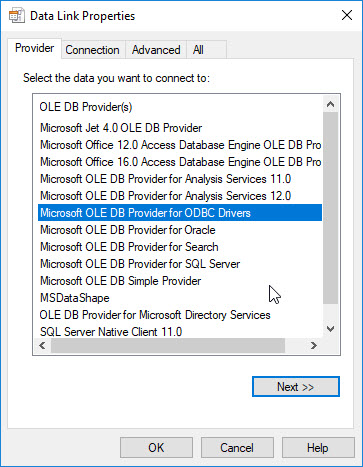The image size is (363, 467).
Task: Select the Provider tab
Action: tap(35, 48)
